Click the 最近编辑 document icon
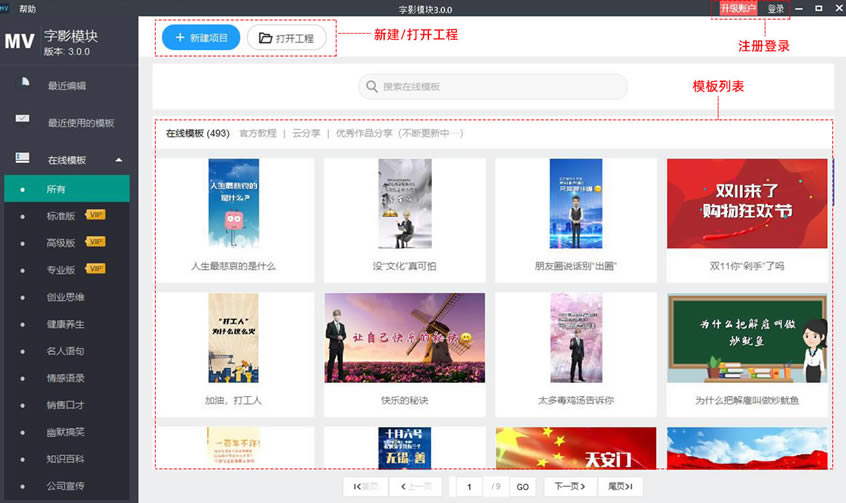 (x=25, y=82)
